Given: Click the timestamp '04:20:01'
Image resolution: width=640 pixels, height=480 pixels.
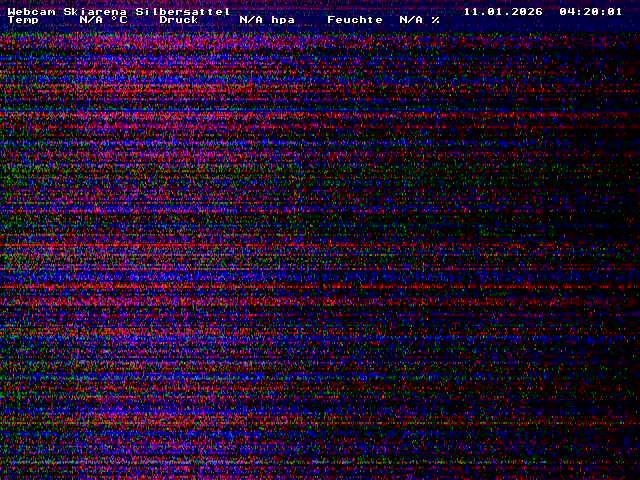Looking at the screenshot, I should 590,11.
